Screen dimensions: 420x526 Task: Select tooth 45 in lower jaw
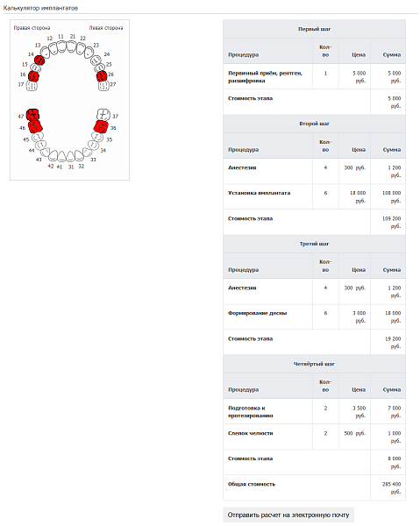[x=38, y=137]
